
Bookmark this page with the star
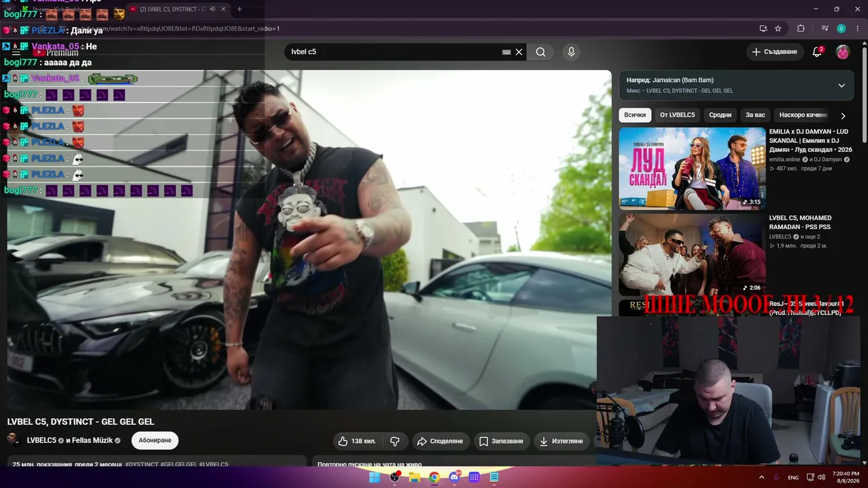[778, 28]
